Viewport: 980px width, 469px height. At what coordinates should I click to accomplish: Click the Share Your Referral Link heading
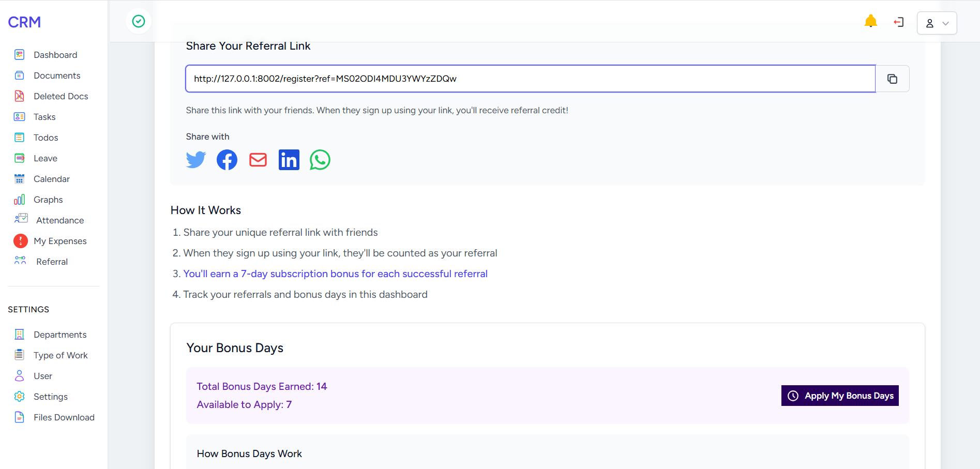[x=248, y=46]
